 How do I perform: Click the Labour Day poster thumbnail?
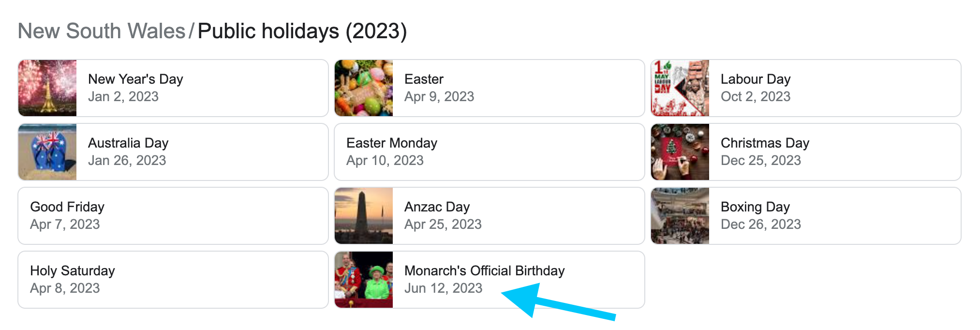680,88
